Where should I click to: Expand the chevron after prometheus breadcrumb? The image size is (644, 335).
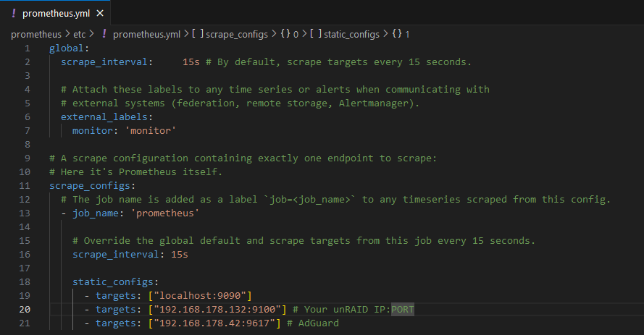(67, 33)
